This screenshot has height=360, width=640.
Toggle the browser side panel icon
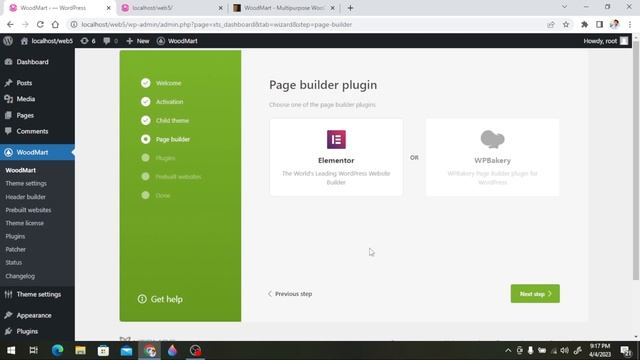[x=600, y=24]
